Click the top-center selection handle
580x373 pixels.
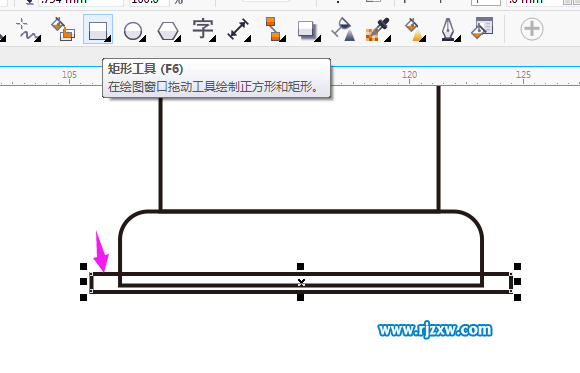(x=300, y=266)
